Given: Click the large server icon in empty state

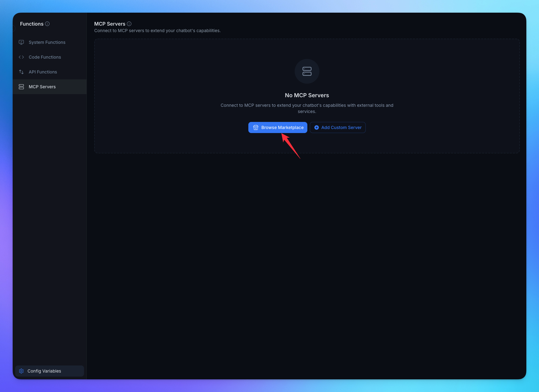Looking at the screenshot, I should (307, 71).
